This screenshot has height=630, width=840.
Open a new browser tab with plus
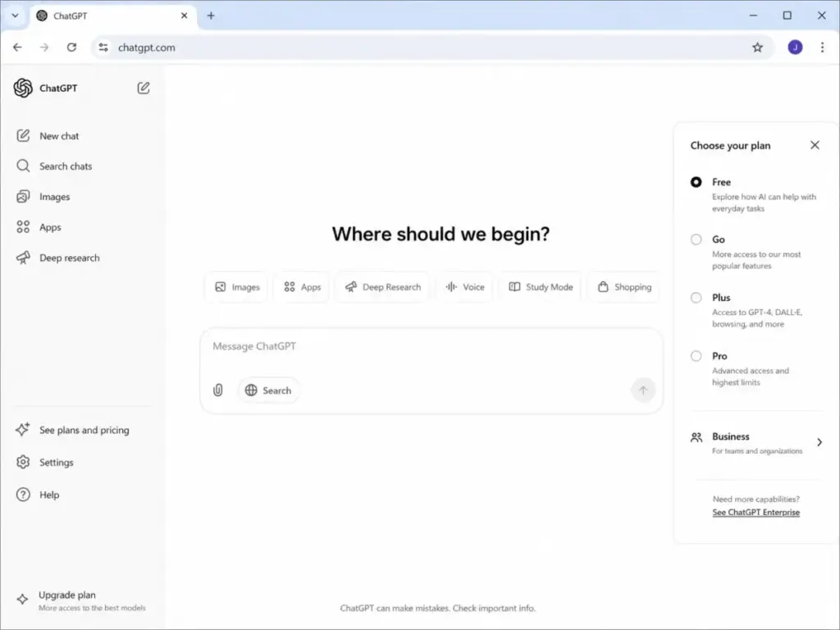(x=211, y=16)
